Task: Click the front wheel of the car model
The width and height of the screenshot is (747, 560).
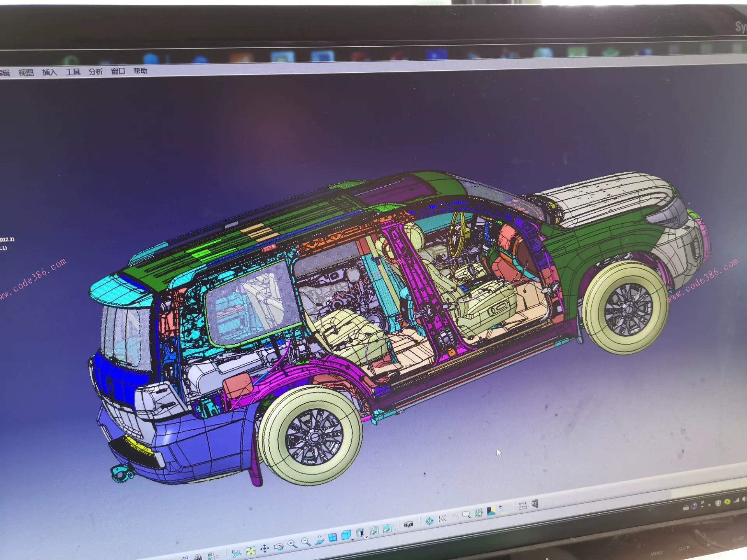Action: (627, 308)
